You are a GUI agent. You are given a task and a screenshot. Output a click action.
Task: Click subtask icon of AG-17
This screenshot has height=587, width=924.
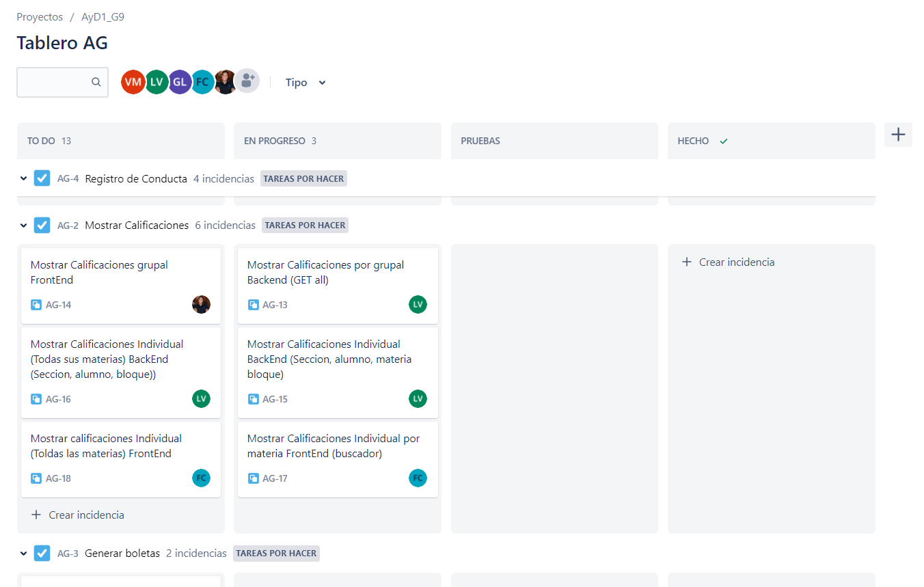tap(253, 478)
